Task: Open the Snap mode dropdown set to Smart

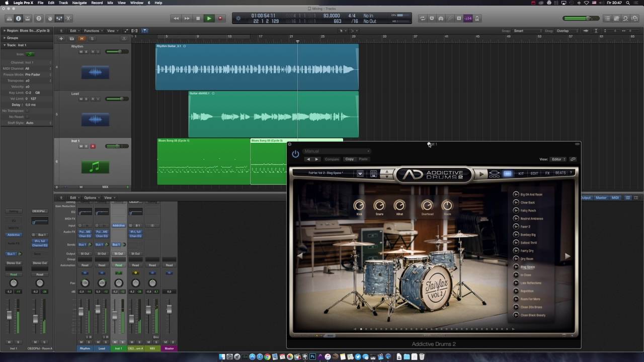Action: click(527, 31)
